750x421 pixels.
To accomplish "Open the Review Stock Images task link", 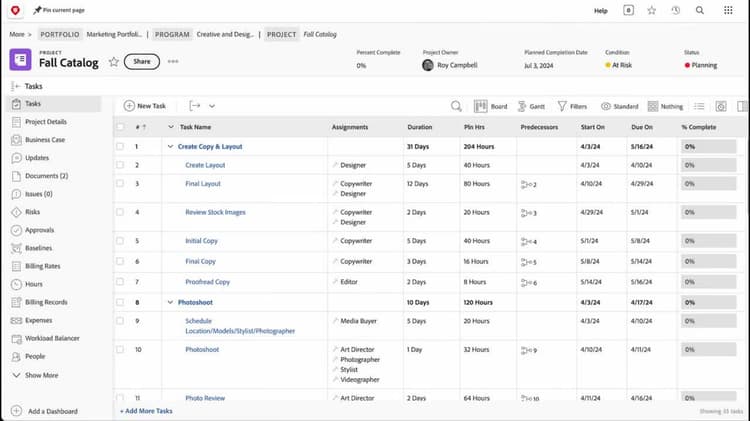I will click(x=215, y=212).
